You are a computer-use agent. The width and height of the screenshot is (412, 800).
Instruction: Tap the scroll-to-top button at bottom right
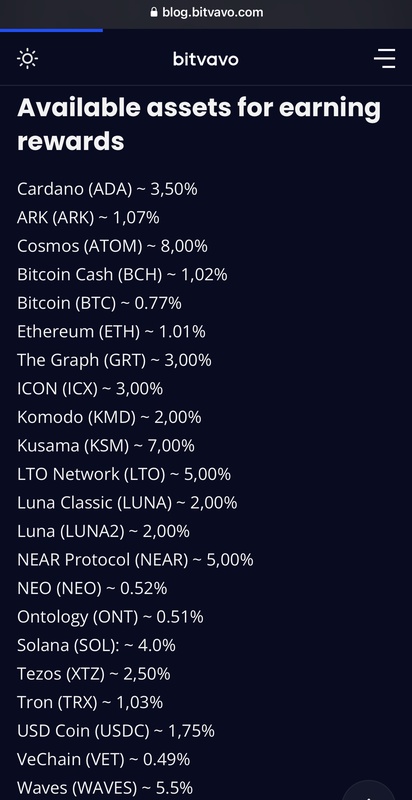click(370, 792)
